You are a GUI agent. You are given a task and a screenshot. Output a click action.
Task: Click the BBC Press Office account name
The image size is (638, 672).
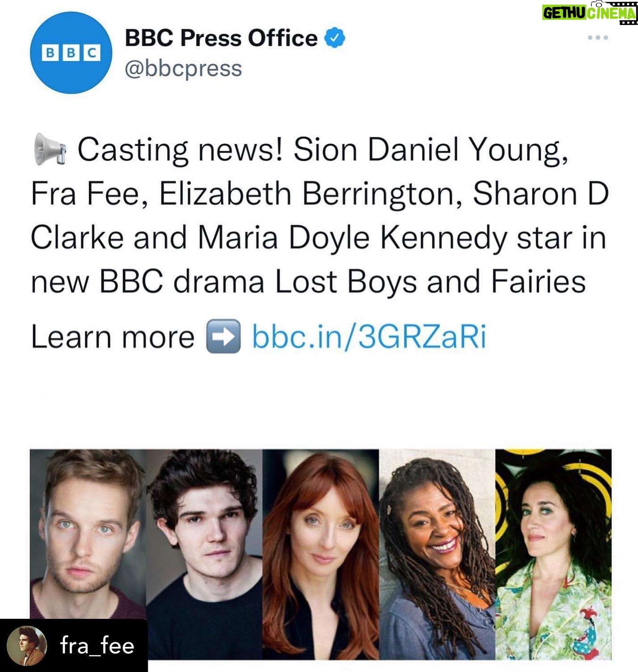point(221,38)
